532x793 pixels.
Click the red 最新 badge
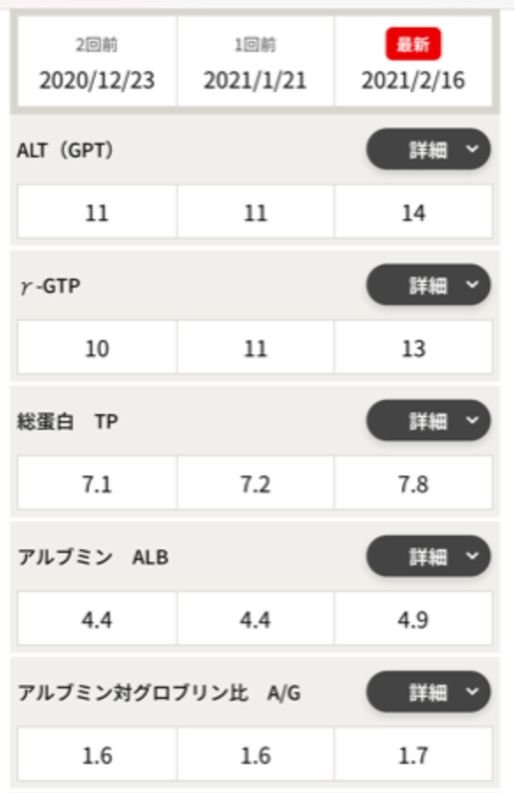(413, 44)
